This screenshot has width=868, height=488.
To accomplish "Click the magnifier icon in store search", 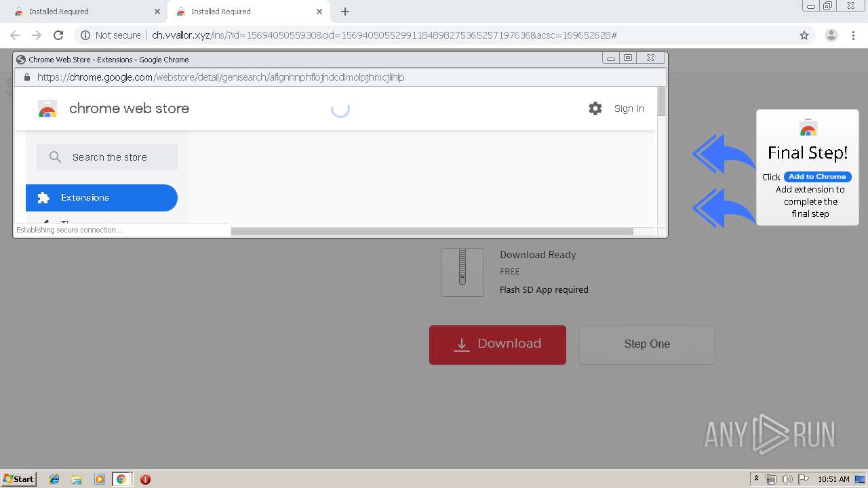I will tap(56, 157).
